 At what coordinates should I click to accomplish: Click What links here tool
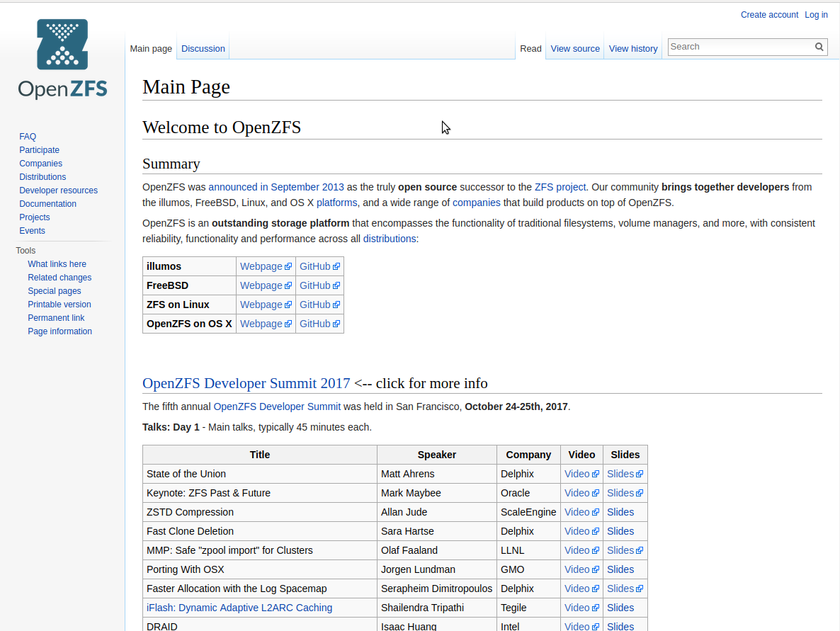pos(57,264)
